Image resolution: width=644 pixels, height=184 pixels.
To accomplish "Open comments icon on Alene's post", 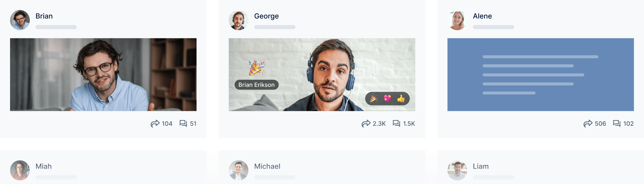I will tap(617, 124).
